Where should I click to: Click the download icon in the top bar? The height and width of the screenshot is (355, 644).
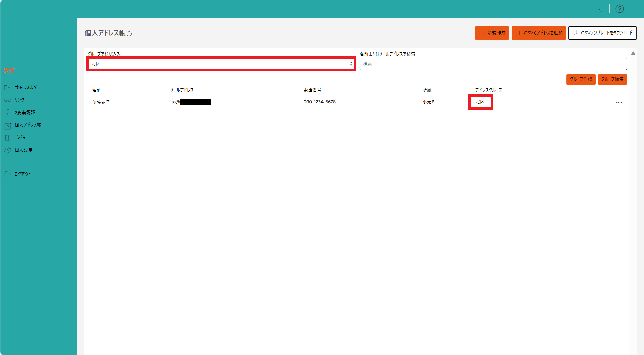(x=599, y=9)
